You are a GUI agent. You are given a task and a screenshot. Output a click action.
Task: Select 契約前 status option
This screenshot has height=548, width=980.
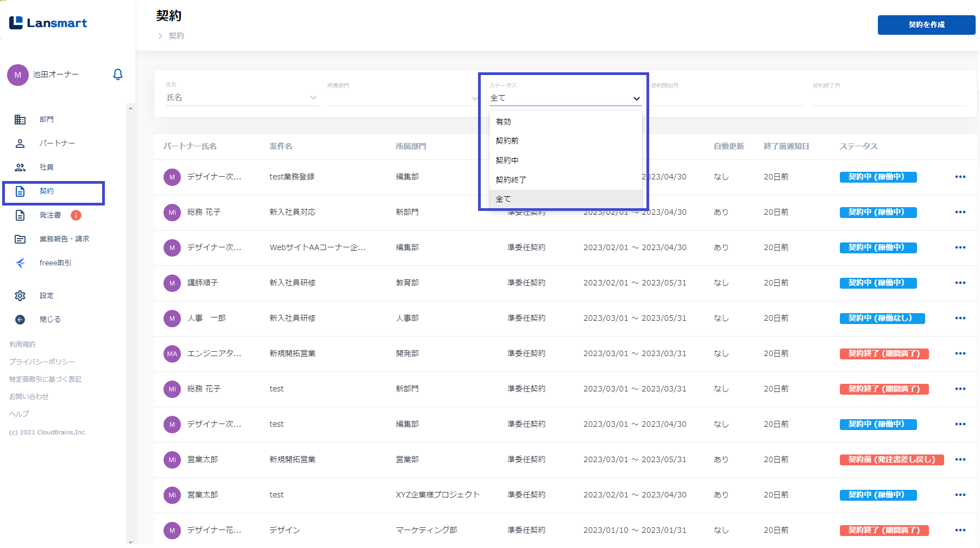(x=507, y=141)
